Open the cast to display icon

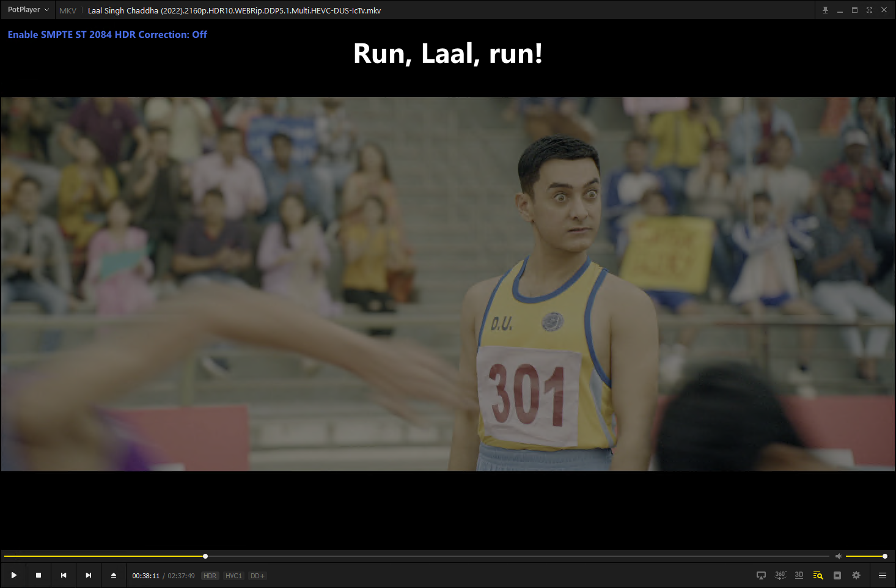tap(761, 575)
